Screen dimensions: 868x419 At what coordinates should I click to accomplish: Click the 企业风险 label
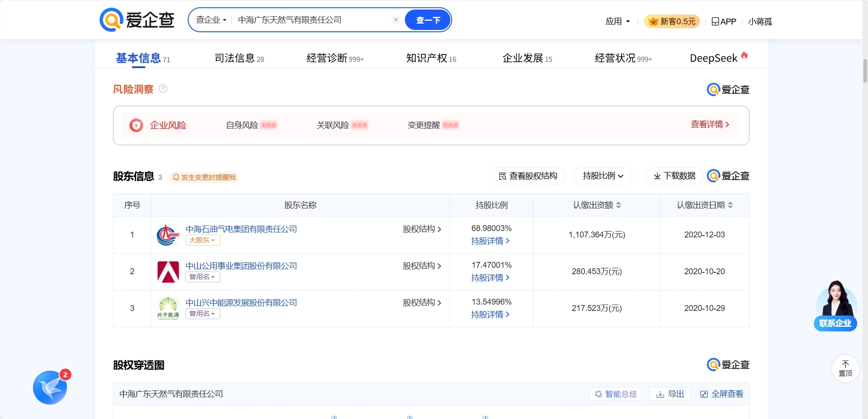tap(168, 125)
